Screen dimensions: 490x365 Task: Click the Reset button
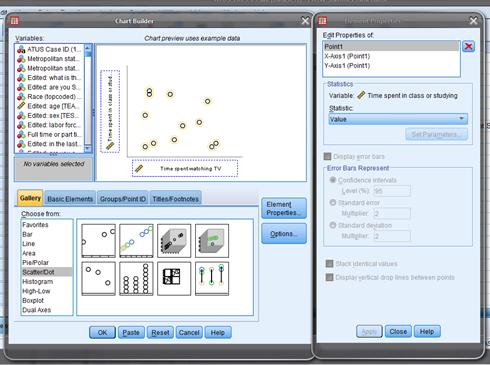click(160, 332)
